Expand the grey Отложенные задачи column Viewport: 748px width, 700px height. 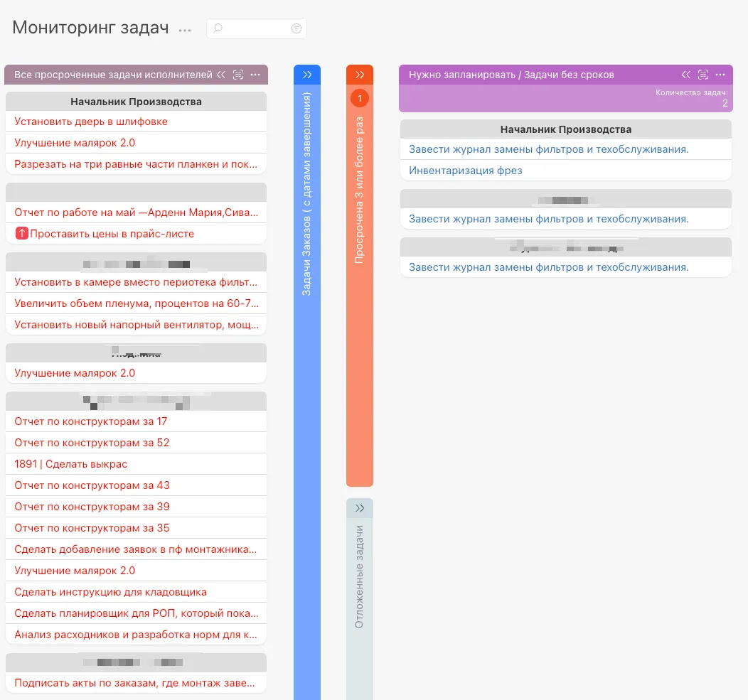click(x=360, y=508)
